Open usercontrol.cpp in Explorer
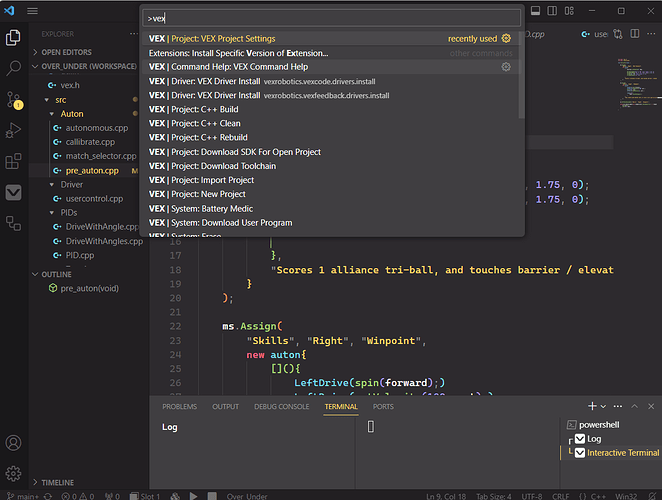 click(x=94, y=198)
